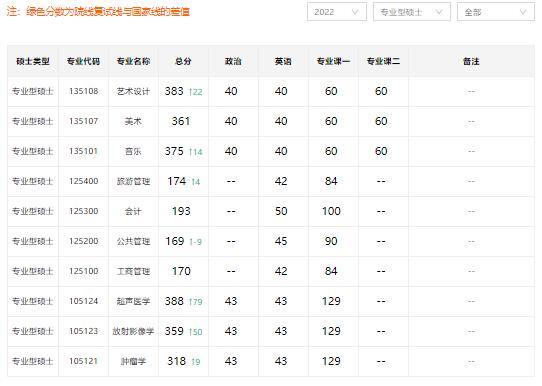Click total score 169
Screen dimensions: 542x386
[x=175, y=241]
